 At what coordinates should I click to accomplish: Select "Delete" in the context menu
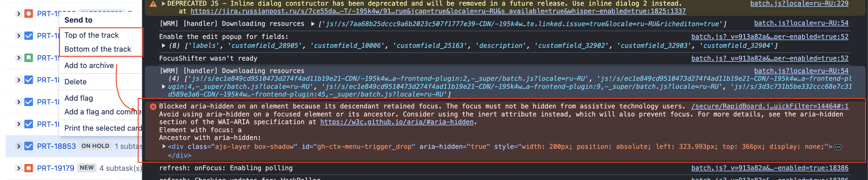click(75, 82)
